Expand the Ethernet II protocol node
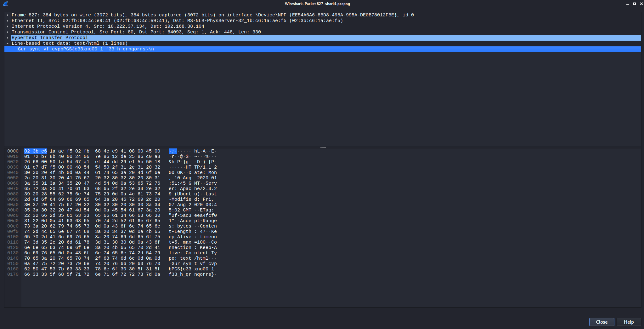The image size is (644, 329). click(8, 20)
